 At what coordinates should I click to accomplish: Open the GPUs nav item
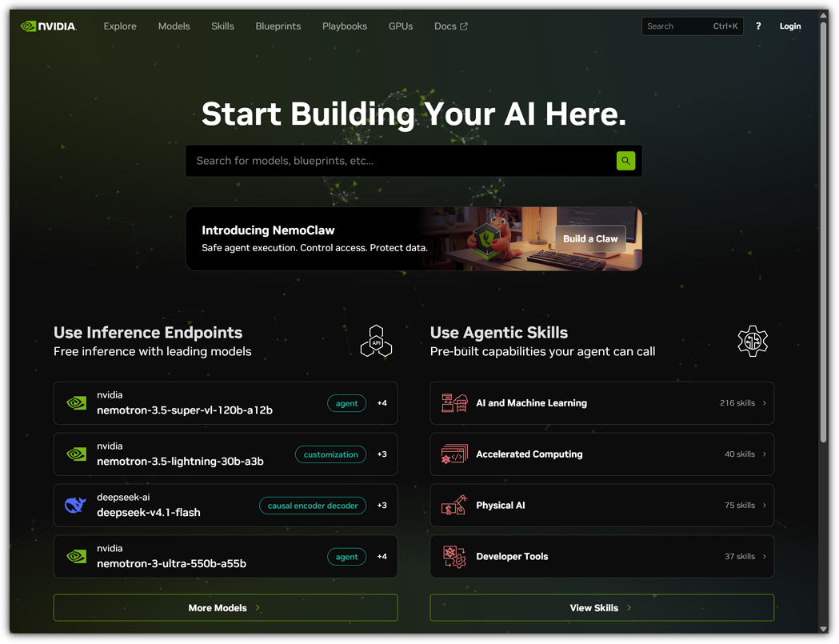[x=401, y=26]
